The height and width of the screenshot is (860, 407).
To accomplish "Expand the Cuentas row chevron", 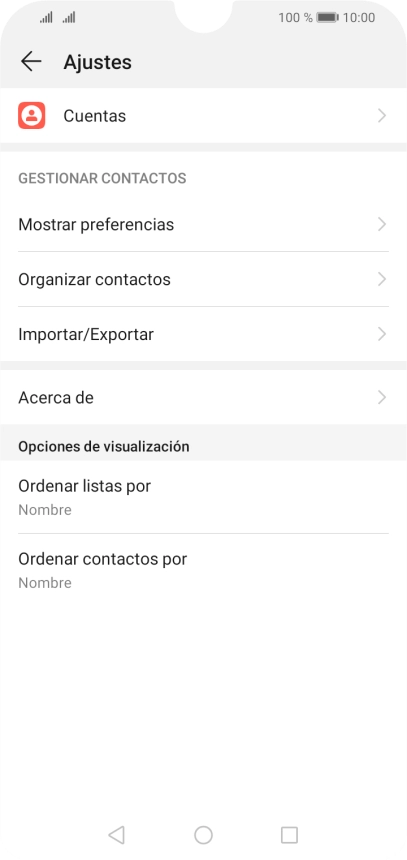I will click(382, 116).
